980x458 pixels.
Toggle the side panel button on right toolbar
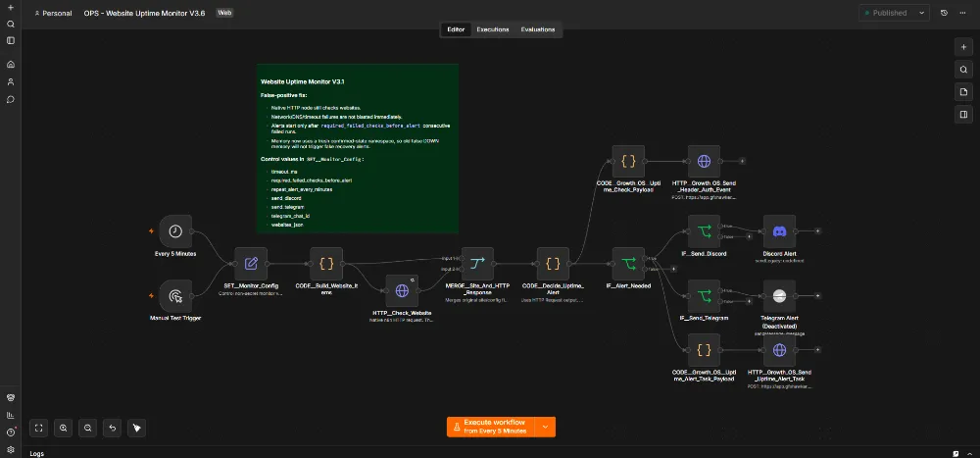963,115
